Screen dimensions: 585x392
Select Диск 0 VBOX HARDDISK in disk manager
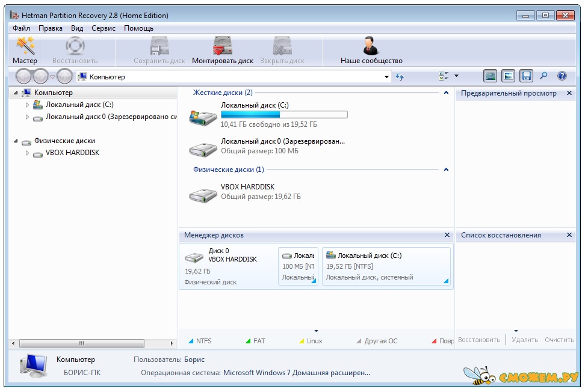pyautogui.click(x=227, y=266)
